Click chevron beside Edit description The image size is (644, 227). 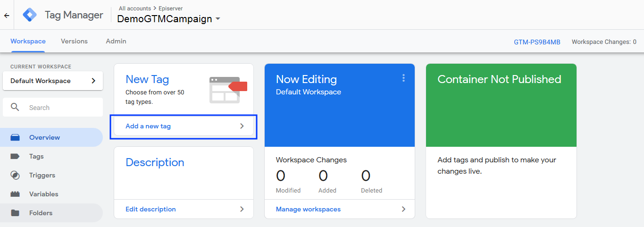coord(242,209)
